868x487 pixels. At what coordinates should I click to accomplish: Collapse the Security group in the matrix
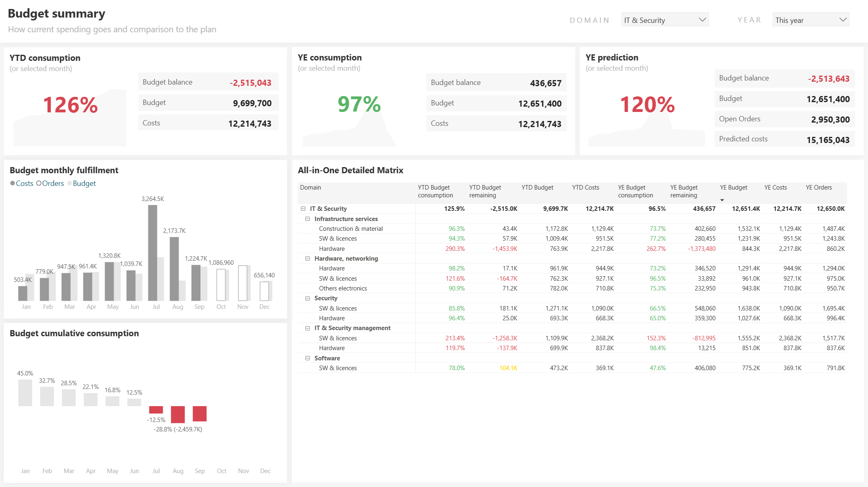308,298
